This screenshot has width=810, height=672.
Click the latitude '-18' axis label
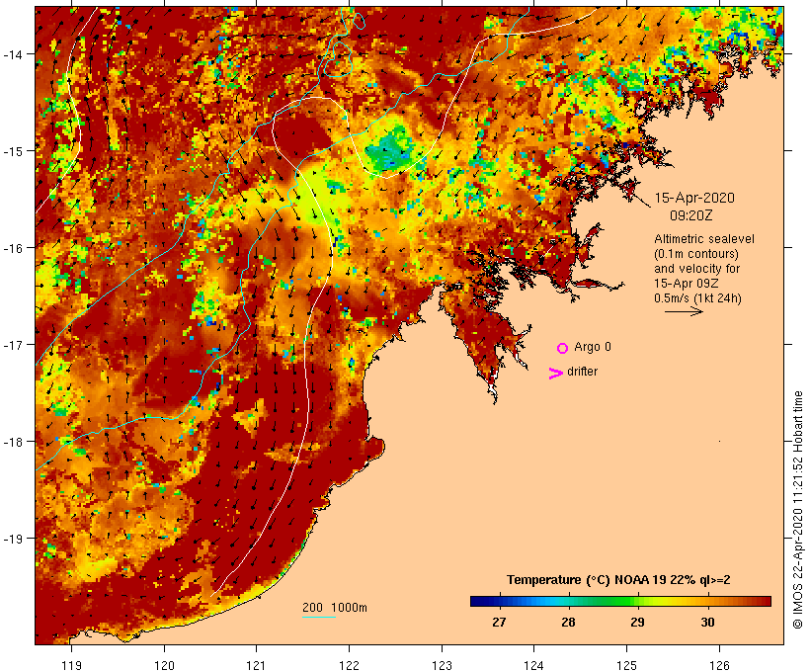point(12,442)
